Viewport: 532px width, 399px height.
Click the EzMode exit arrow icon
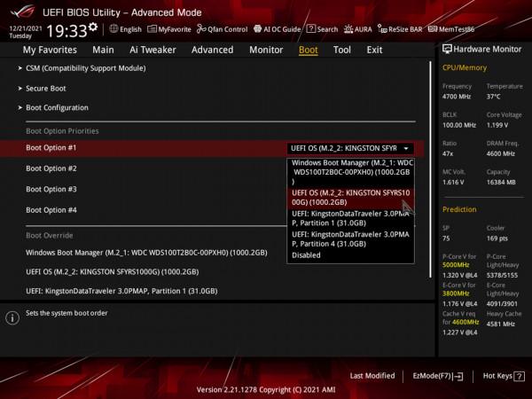pyautogui.click(x=458, y=376)
